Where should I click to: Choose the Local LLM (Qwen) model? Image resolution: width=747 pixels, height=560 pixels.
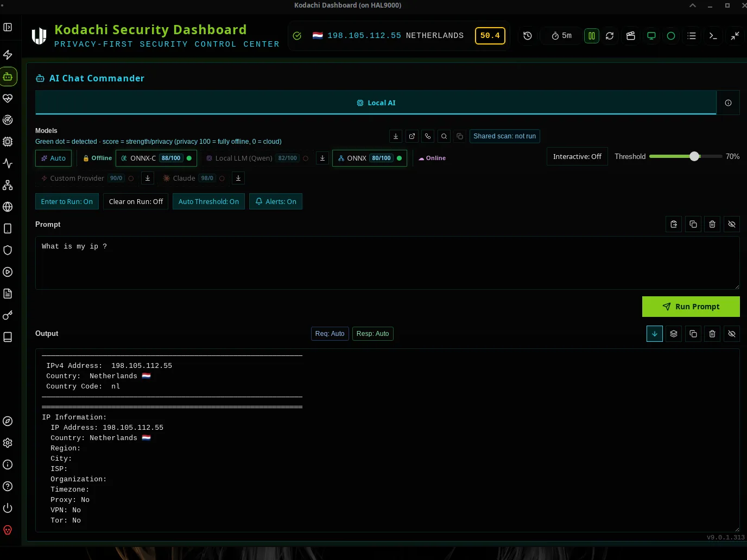click(257, 158)
